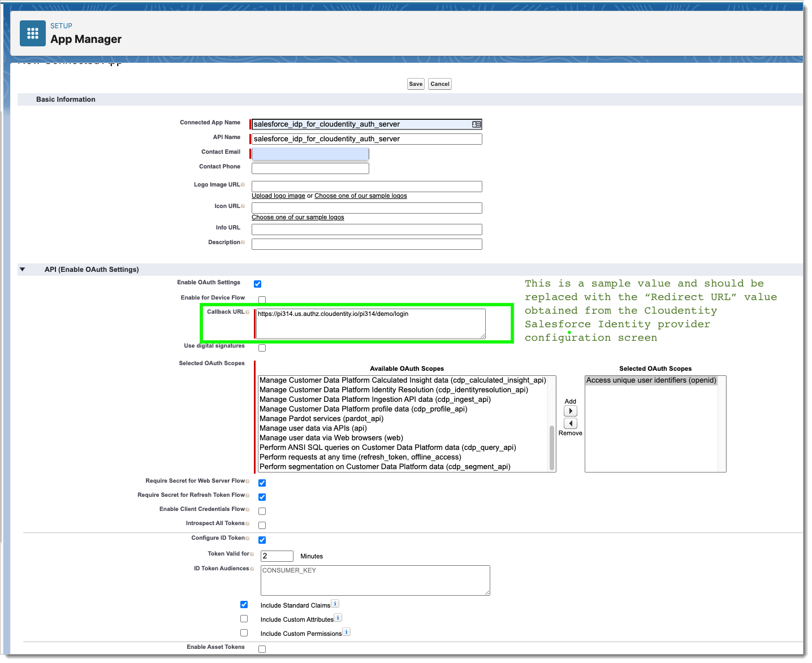The width and height of the screenshot is (812, 663).
Task: Toggle Include Standard Claims checkbox
Action: [x=244, y=604]
